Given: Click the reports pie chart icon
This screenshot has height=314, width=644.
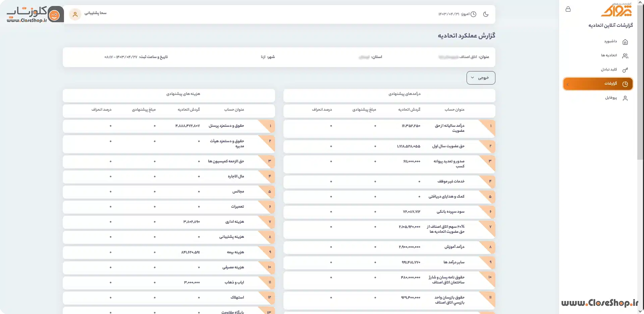Looking at the screenshot, I should pos(625,84).
